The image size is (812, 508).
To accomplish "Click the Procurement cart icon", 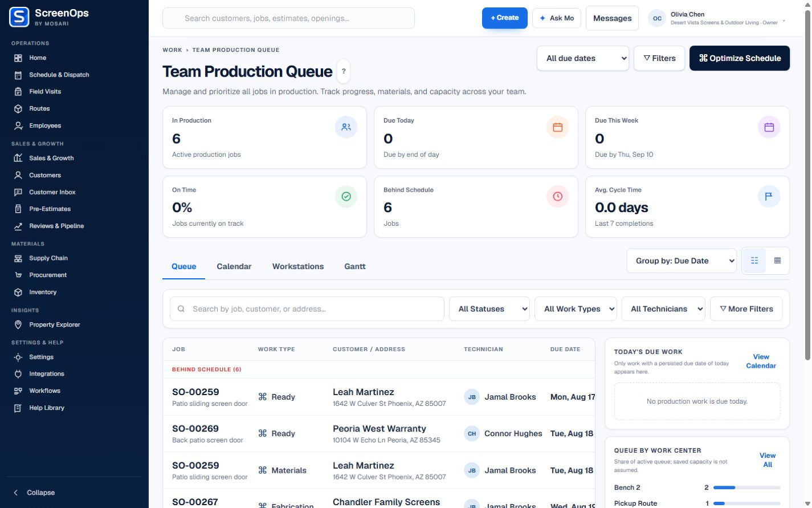I will 18,275.
